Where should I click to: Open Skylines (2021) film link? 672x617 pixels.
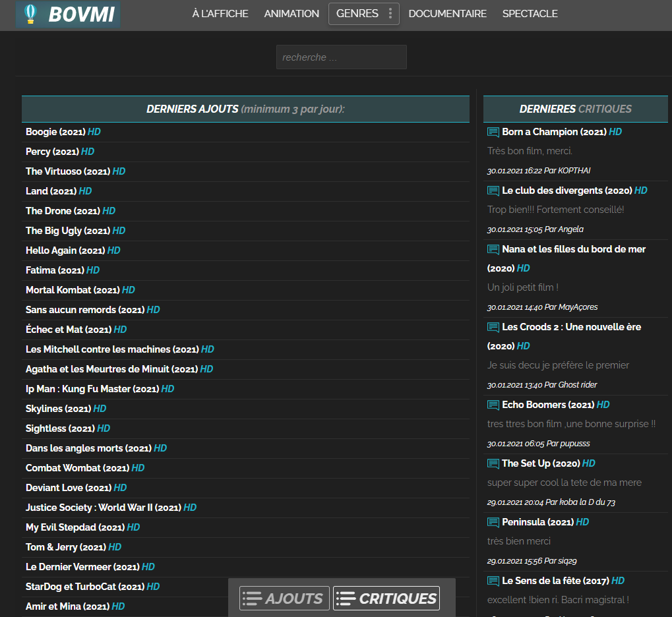tap(66, 409)
